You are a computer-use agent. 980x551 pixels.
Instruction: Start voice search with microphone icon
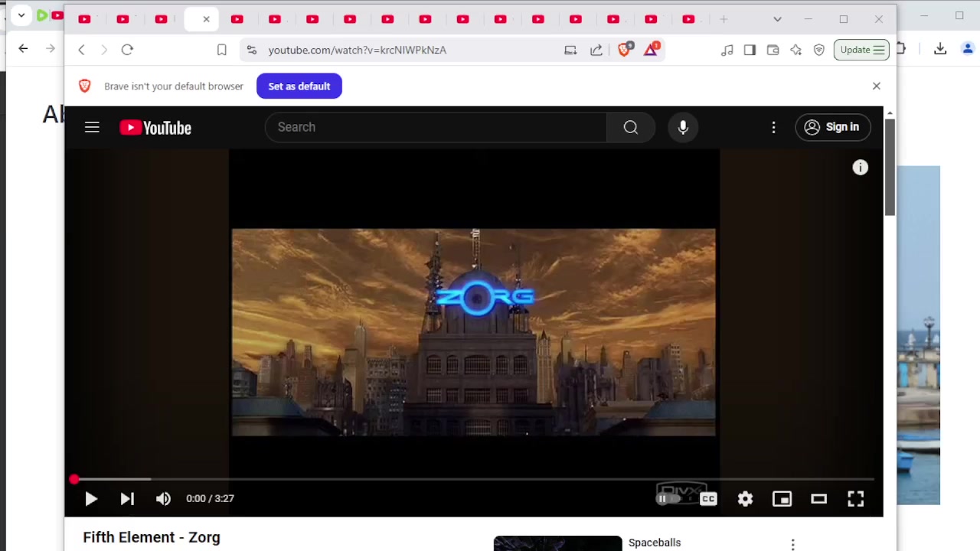[x=683, y=127]
